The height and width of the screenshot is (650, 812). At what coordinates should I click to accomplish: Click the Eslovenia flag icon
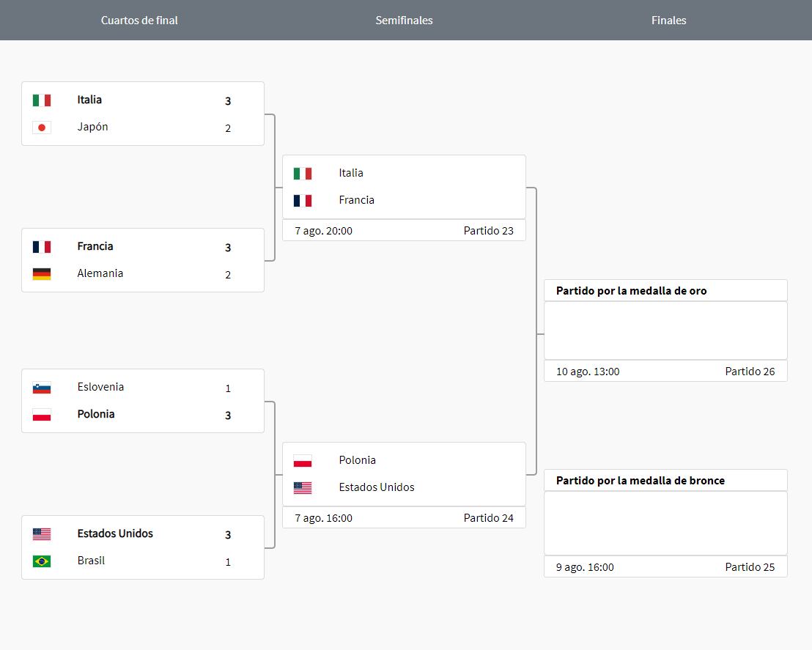click(x=42, y=387)
